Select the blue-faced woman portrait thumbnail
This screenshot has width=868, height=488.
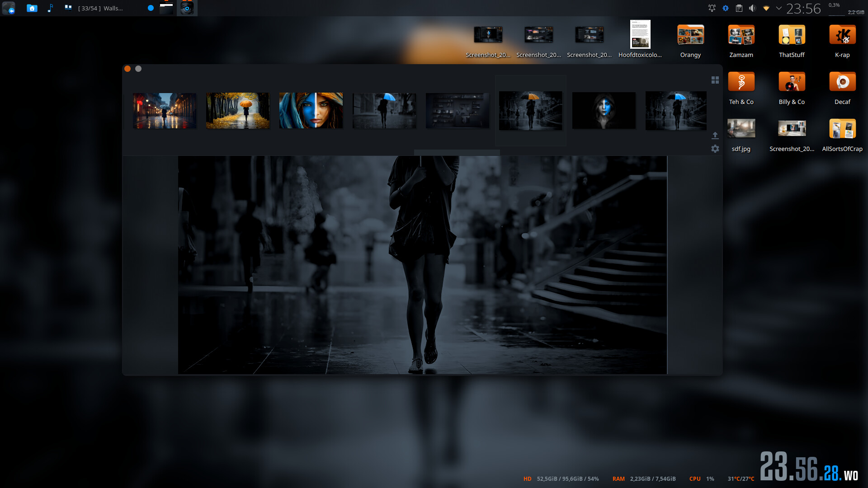(x=311, y=111)
